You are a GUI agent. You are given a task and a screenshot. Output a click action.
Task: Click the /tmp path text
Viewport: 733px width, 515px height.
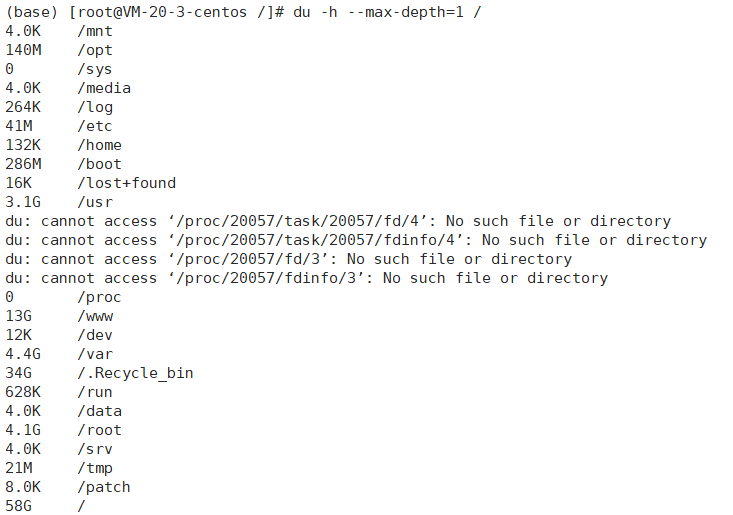point(95,468)
